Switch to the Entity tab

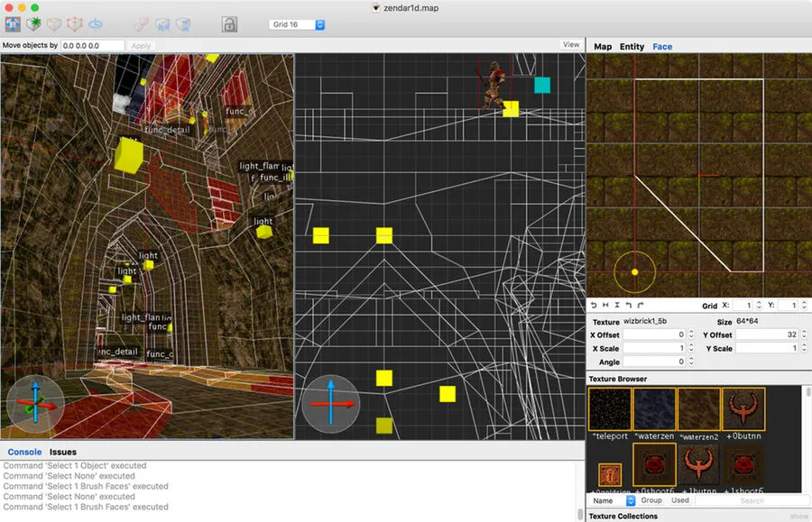[x=632, y=47]
